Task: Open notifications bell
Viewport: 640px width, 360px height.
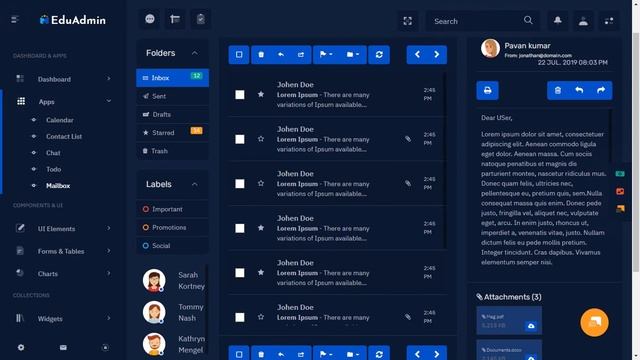Action: (558, 20)
